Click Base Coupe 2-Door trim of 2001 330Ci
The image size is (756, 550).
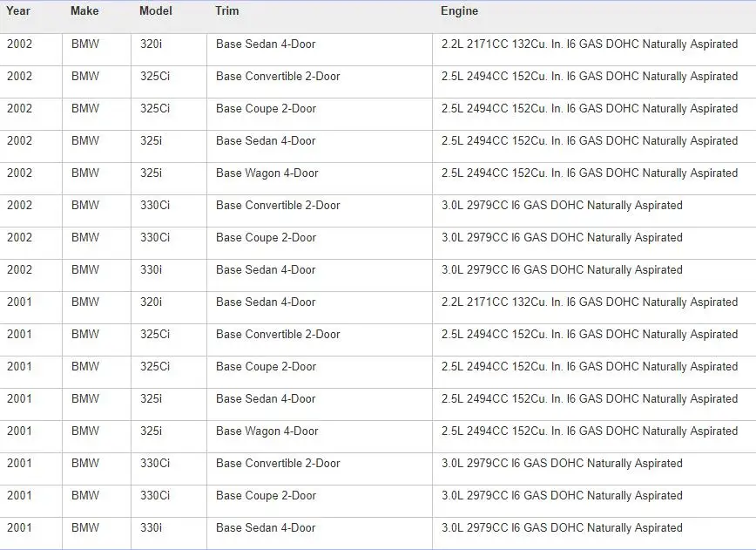(x=266, y=497)
